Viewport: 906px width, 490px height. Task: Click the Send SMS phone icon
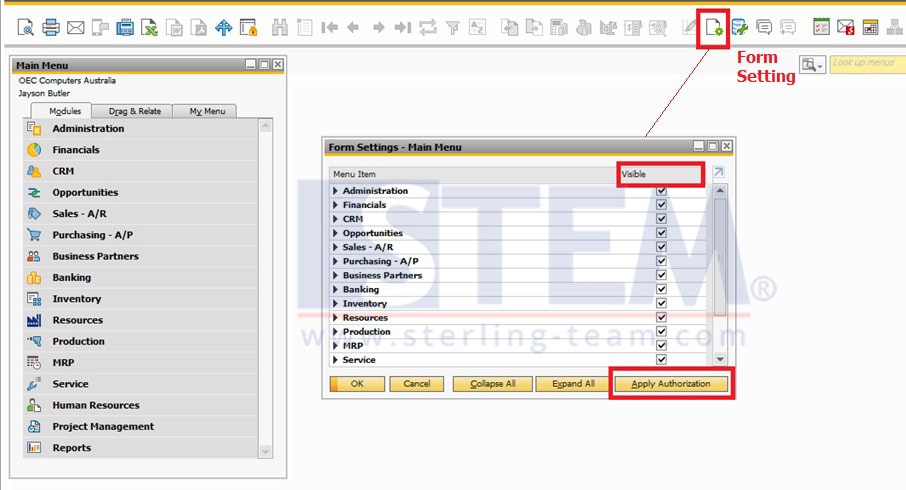[101, 27]
